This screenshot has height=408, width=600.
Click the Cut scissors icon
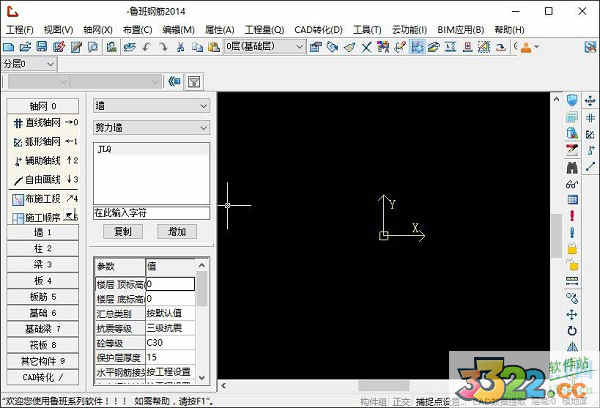coord(180,47)
